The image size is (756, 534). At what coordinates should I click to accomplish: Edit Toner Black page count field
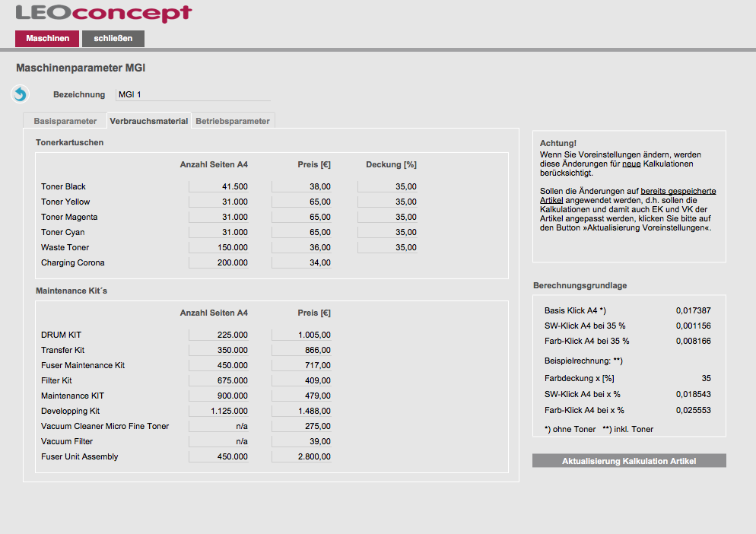click(x=218, y=186)
